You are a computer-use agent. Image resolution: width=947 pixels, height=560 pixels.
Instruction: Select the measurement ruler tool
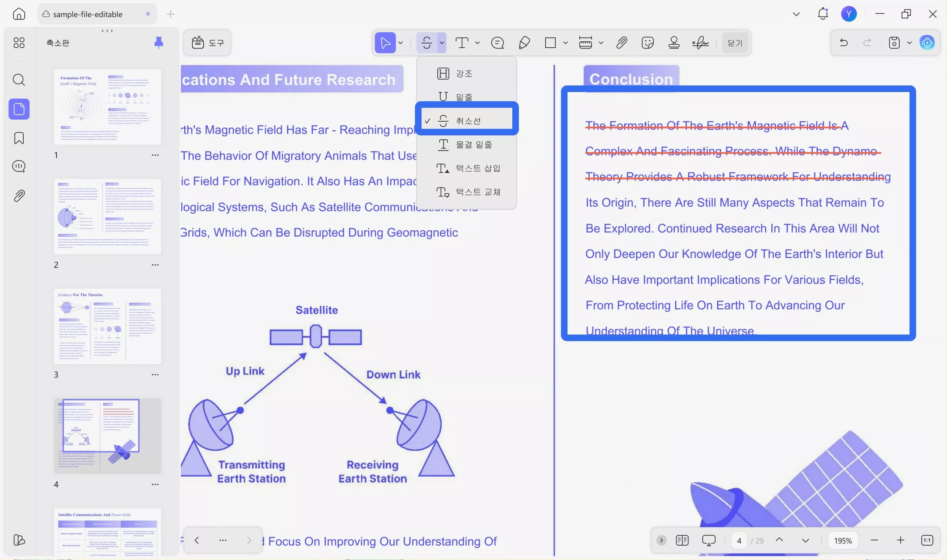pos(585,43)
